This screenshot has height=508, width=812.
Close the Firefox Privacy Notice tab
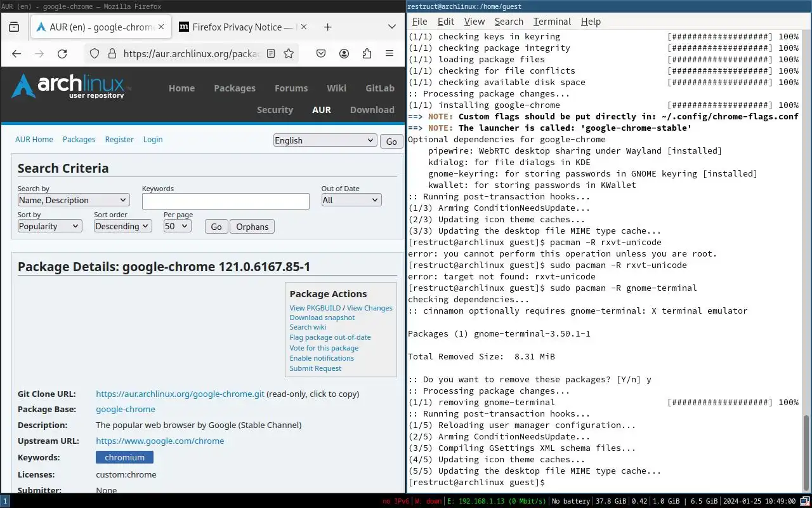pyautogui.click(x=303, y=27)
